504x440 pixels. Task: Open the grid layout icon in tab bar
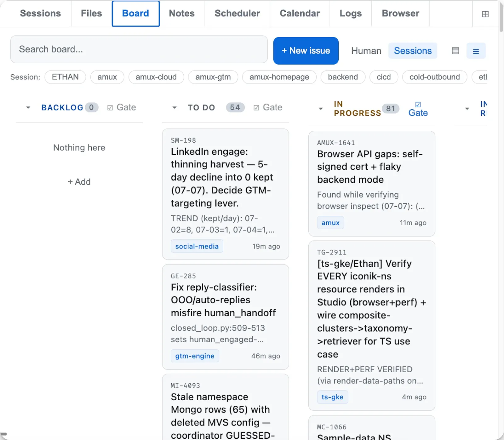coord(485,14)
